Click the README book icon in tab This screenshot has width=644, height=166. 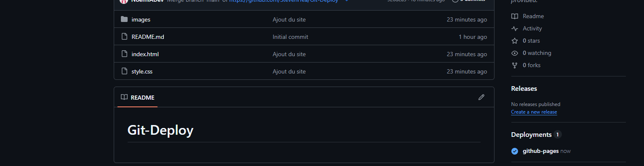point(124,97)
